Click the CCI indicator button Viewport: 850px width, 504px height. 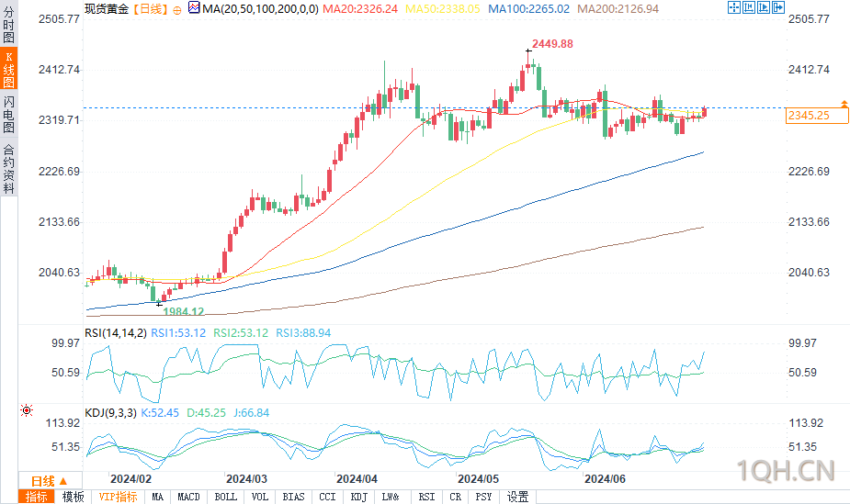click(x=327, y=497)
